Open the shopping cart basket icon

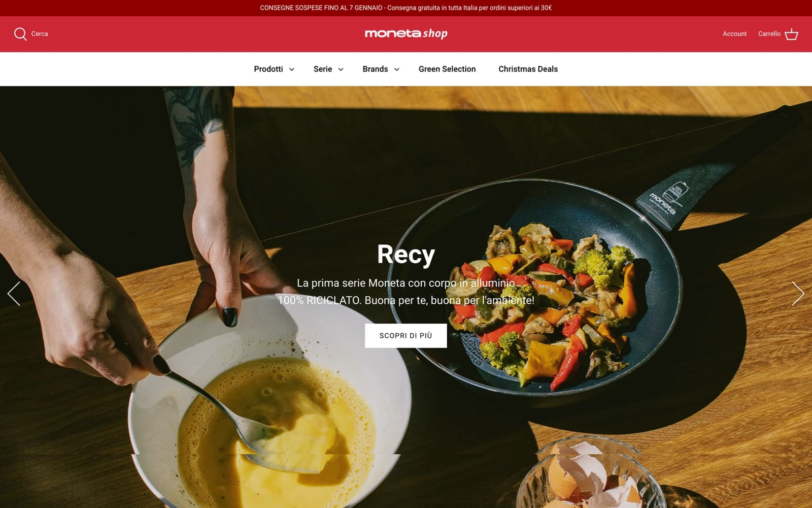coord(791,34)
